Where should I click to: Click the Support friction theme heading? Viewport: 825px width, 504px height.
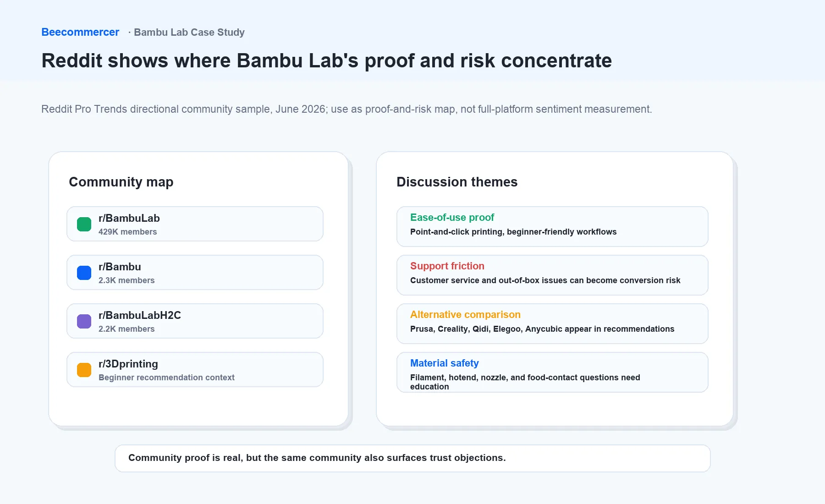tap(447, 266)
